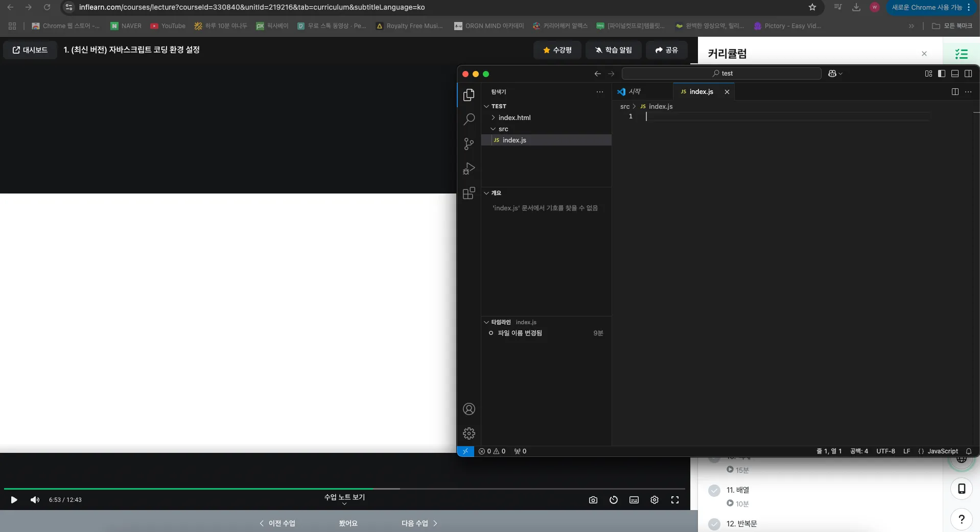Close the index.js tab
This screenshot has height=532, width=980.
coord(727,92)
